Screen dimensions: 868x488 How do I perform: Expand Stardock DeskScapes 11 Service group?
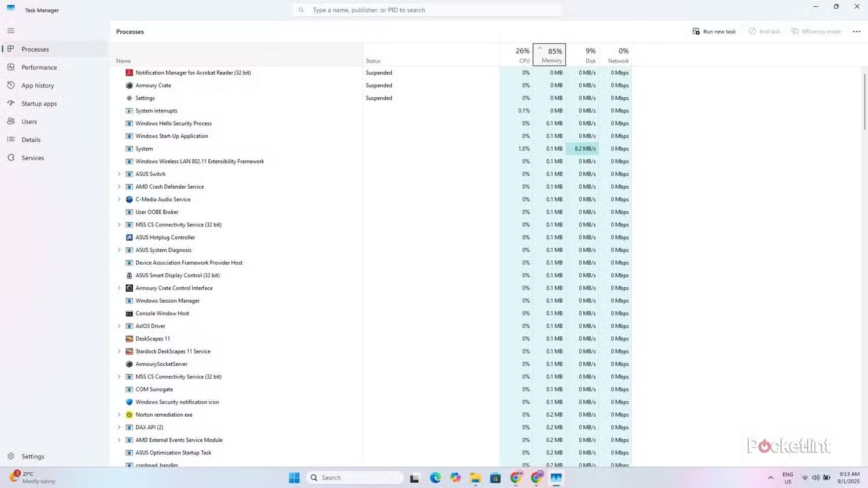click(119, 351)
